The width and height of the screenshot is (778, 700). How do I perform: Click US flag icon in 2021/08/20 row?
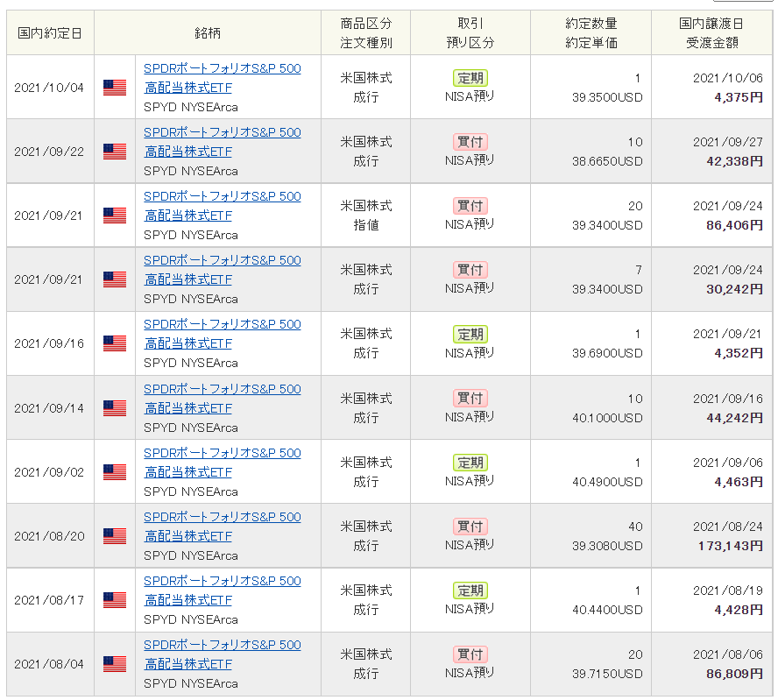tap(115, 536)
